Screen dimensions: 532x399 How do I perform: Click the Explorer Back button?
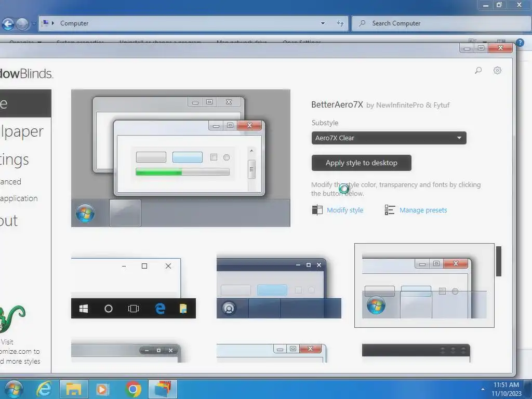[8, 24]
